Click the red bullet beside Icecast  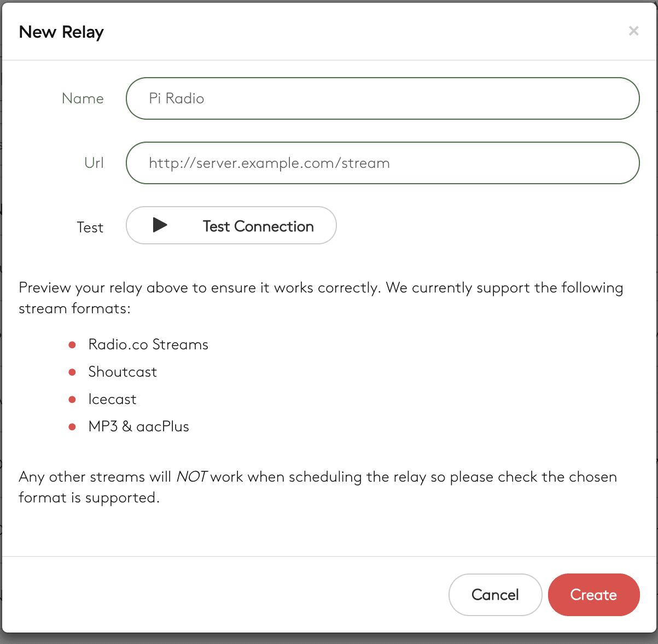pos(72,399)
